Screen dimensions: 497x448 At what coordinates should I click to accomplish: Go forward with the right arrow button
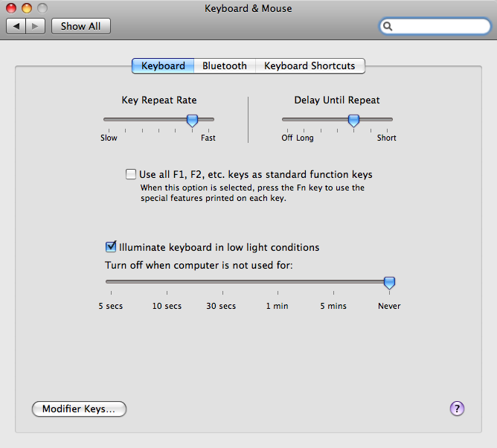point(35,26)
